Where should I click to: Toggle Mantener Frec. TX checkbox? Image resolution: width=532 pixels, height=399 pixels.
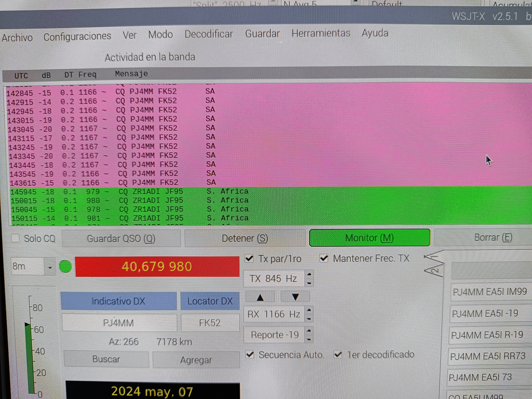point(324,258)
